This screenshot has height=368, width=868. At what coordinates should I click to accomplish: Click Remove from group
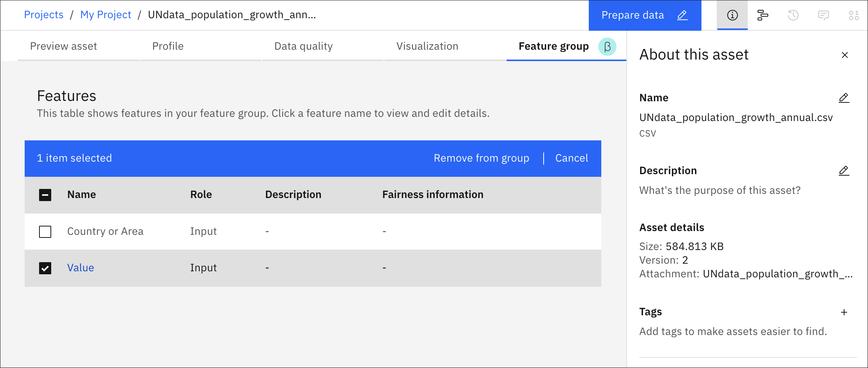tap(481, 158)
